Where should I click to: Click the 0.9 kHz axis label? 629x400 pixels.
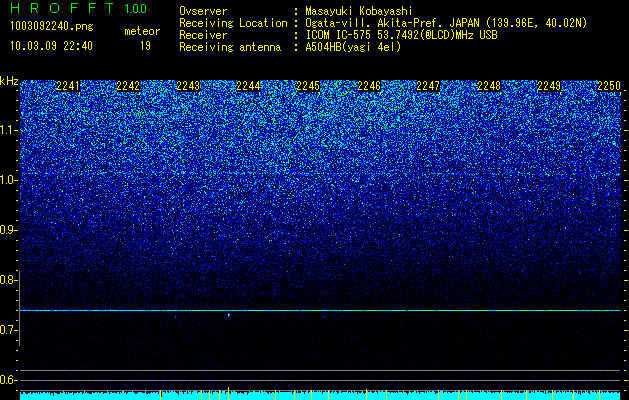(x=8, y=230)
